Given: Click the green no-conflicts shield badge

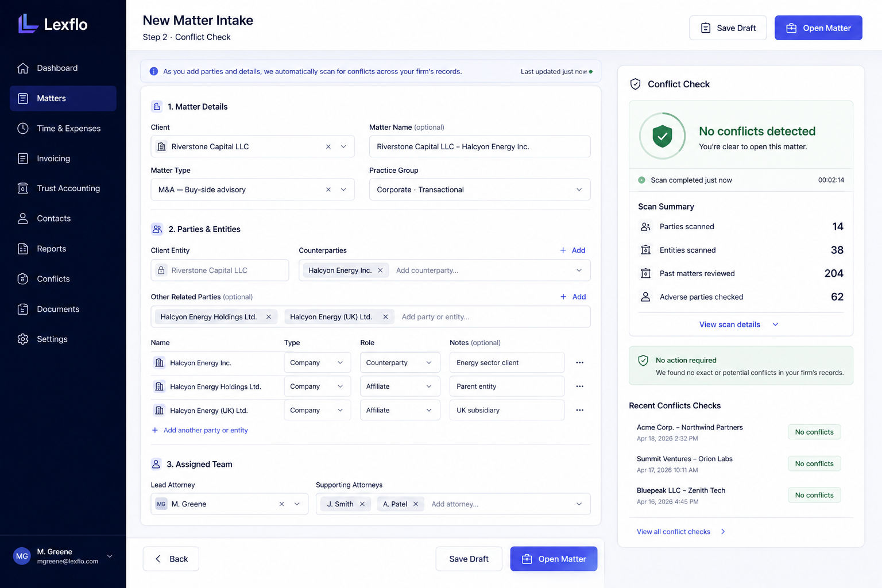Looking at the screenshot, I should click(x=662, y=136).
